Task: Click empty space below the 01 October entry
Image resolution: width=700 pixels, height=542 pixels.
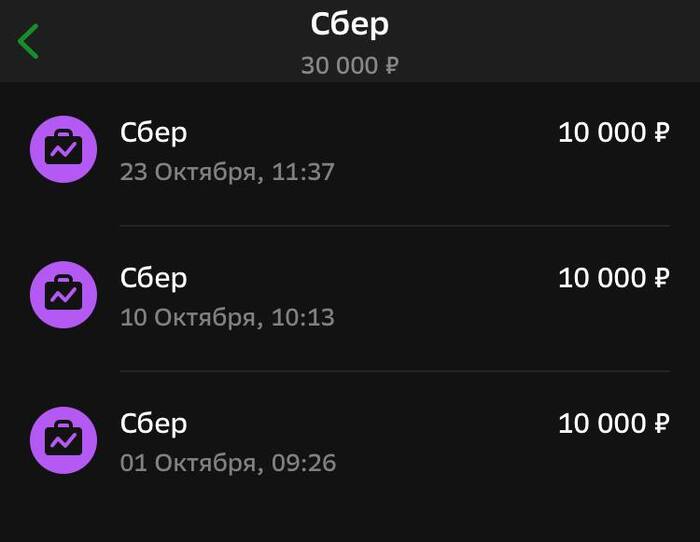Action: [x=350, y=515]
